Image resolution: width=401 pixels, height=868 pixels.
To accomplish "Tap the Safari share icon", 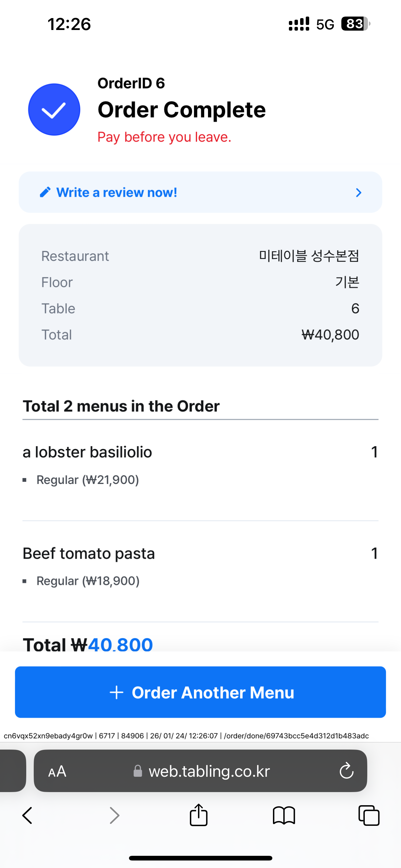I will pyautogui.click(x=198, y=816).
